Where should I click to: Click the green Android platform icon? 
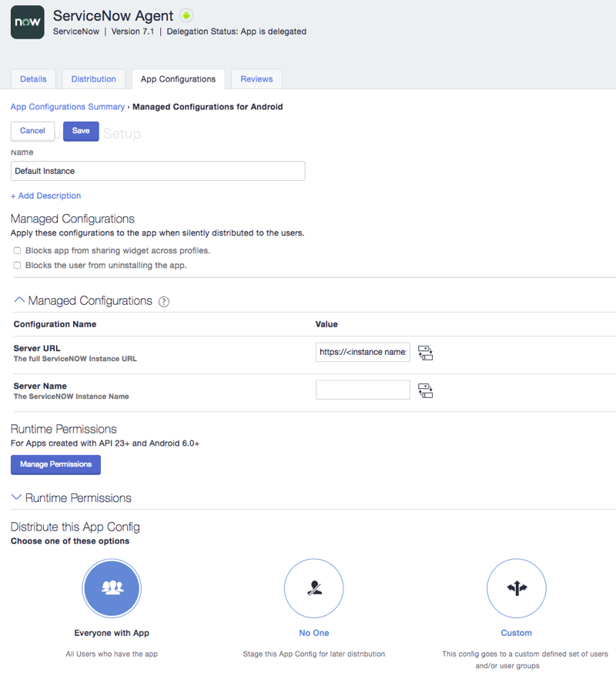tap(186, 15)
